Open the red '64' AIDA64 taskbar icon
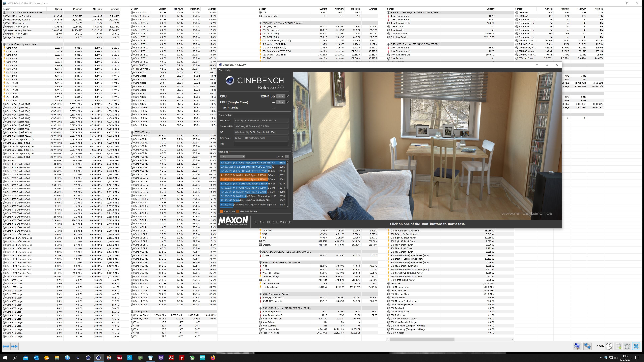 (171, 358)
